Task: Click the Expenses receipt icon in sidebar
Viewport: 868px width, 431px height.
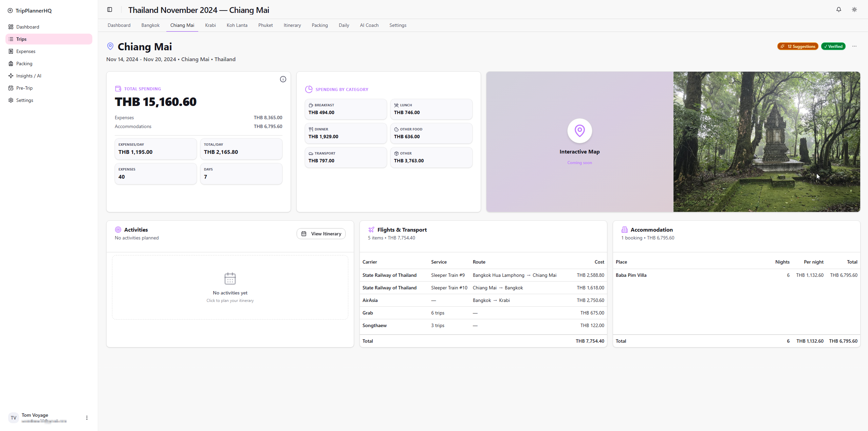Action: point(11,51)
